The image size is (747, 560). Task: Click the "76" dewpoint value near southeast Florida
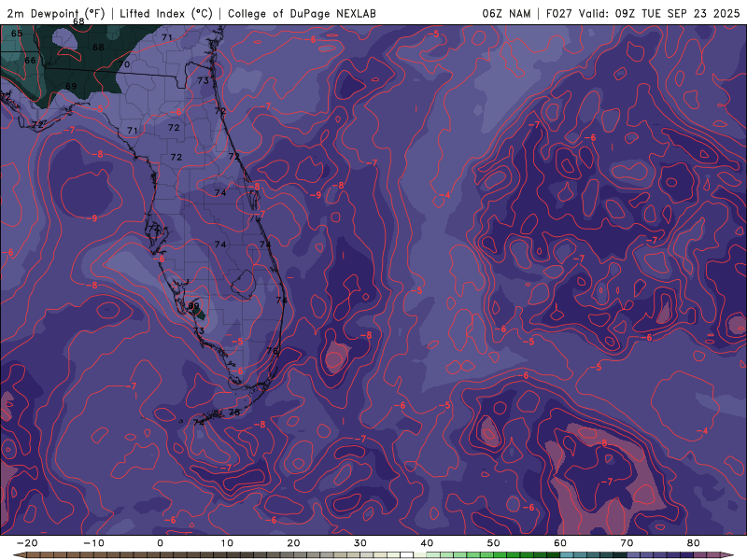coord(272,351)
